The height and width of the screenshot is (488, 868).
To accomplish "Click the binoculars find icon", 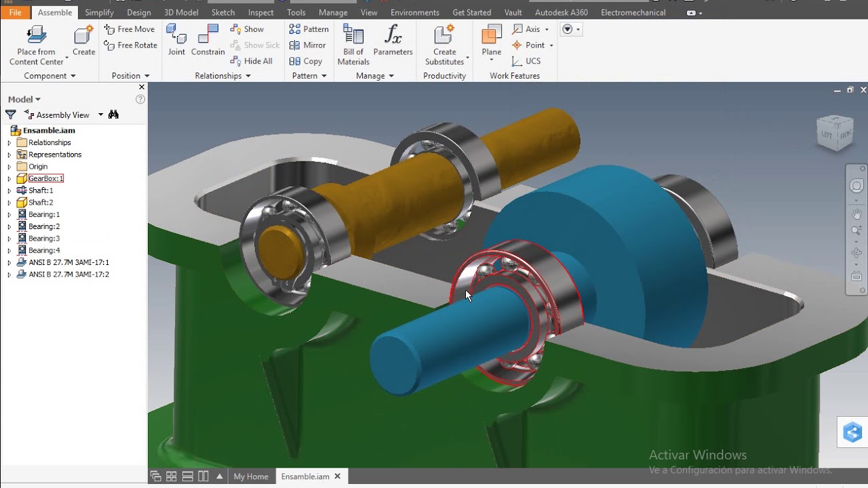I will (x=113, y=115).
